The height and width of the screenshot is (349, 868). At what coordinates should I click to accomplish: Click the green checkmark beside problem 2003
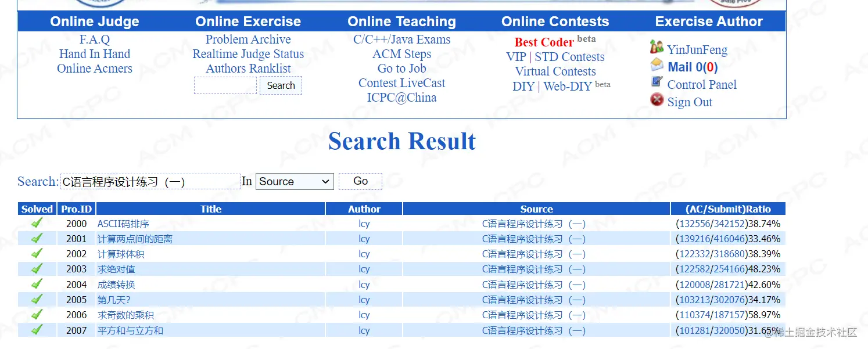36,268
